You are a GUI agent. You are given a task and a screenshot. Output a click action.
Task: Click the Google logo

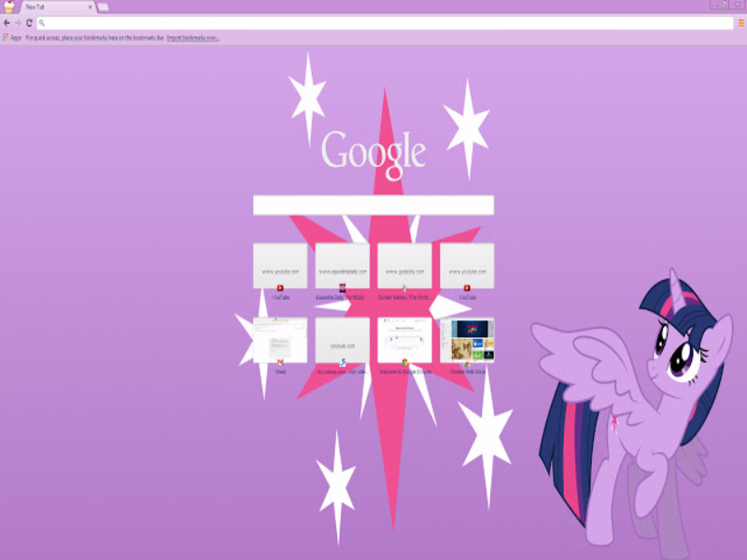click(373, 154)
